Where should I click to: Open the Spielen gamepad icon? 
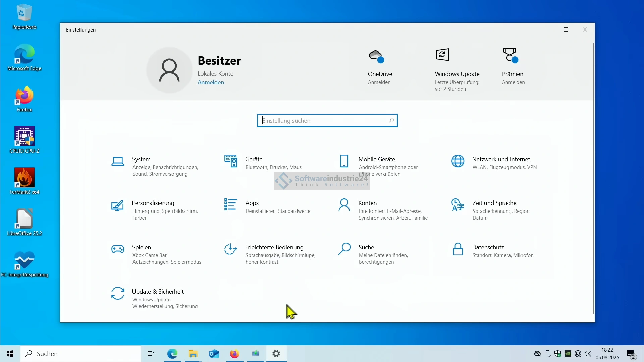tap(118, 249)
